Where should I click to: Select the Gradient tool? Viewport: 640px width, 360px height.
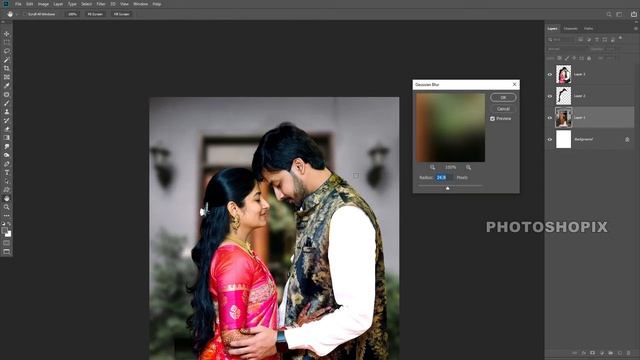[7, 138]
